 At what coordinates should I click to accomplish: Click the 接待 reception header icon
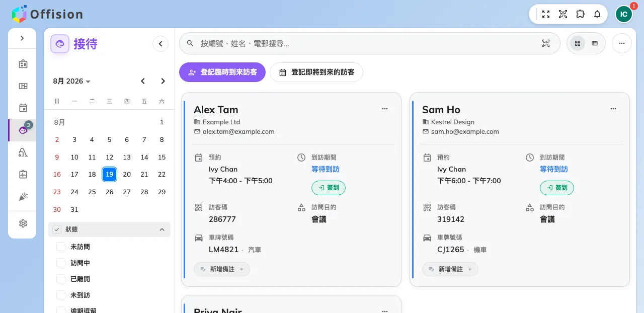point(60,44)
